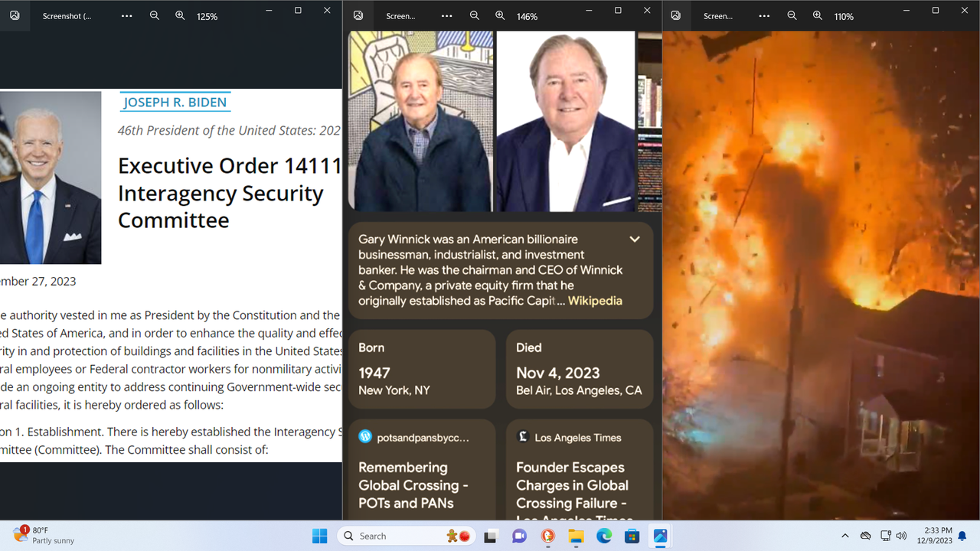
Task: Click the JOSEPH R. BIDEN name link
Action: tap(175, 103)
